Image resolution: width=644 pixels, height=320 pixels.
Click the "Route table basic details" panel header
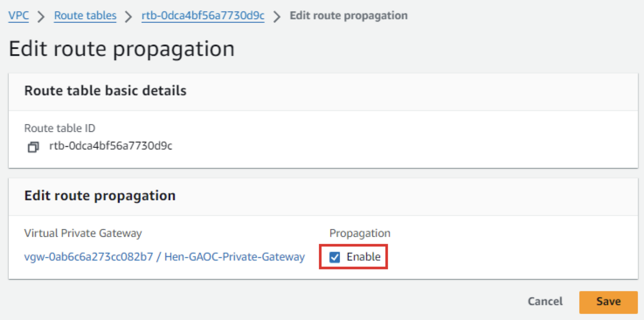pyautogui.click(x=105, y=90)
